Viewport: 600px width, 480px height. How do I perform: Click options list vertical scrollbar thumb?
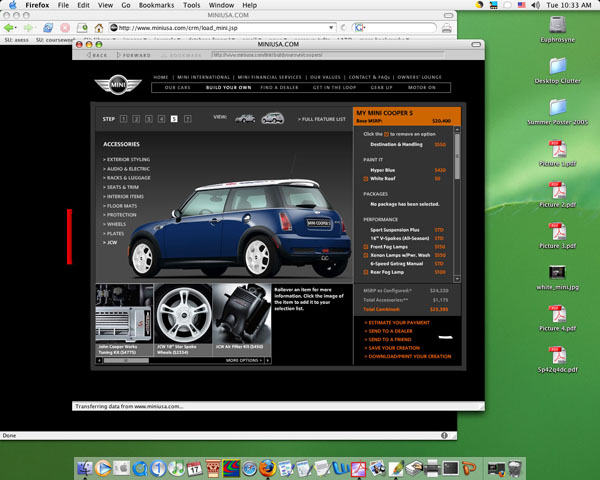[x=457, y=156]
